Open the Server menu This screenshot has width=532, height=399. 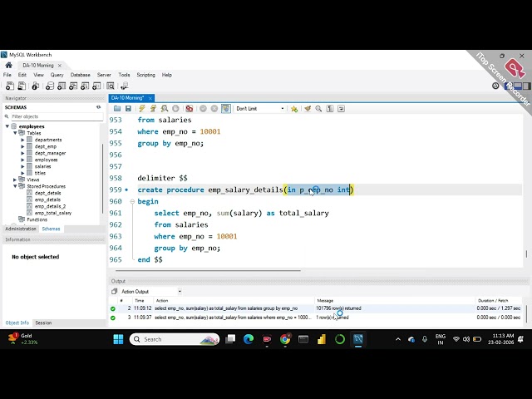point(104,75)
